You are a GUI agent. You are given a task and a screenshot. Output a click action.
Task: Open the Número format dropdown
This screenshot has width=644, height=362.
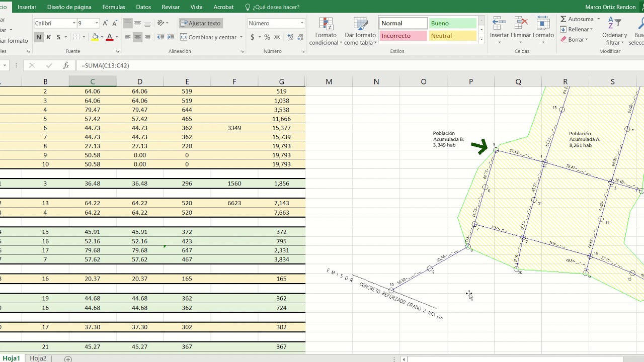pyautogui.click(x=302, y=23)
